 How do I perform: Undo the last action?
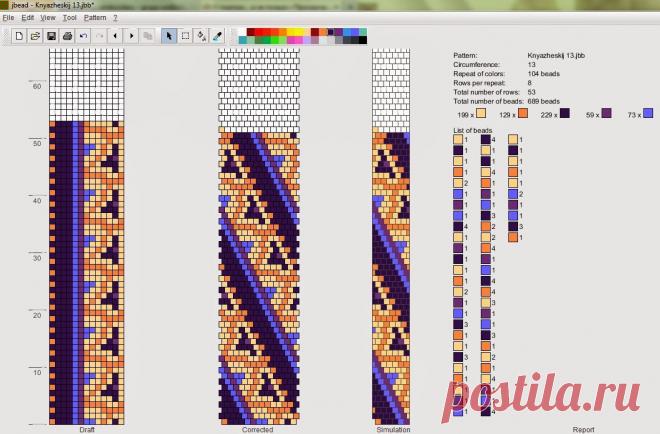(83, 36)
